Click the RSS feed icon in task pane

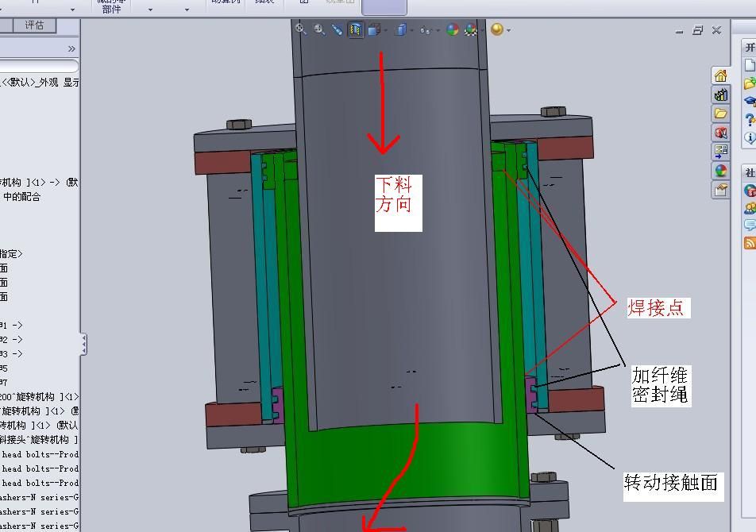pyautogui.click(x=750, y=243)
